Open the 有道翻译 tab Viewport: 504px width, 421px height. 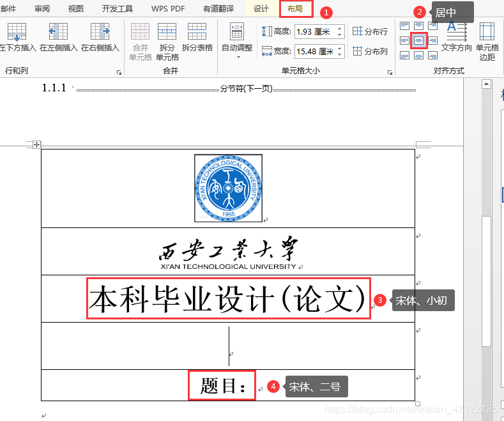[218, 8]
